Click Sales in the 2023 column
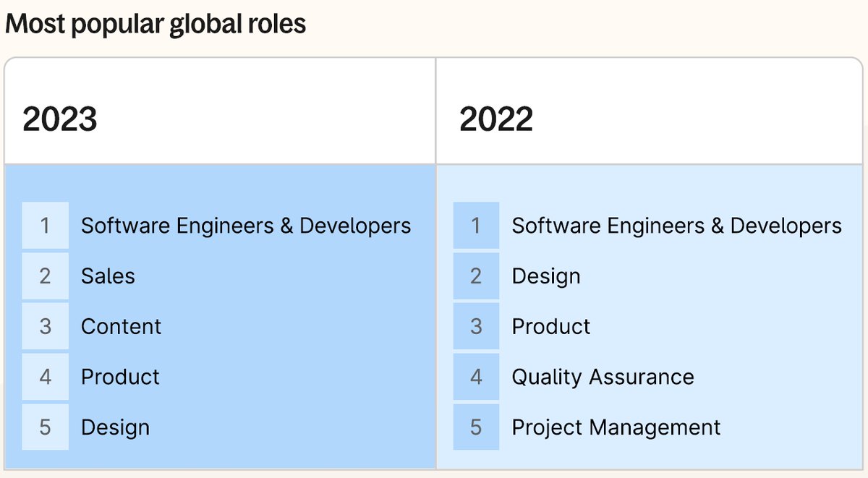Image resolution: width=868 pixels, height=478 pixels. [109, 276]
